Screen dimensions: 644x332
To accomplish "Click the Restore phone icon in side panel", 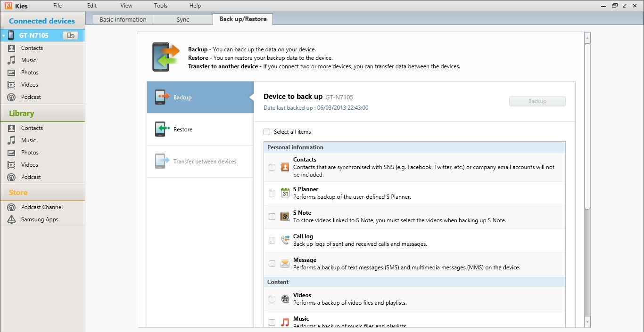I will click(162, 129).
